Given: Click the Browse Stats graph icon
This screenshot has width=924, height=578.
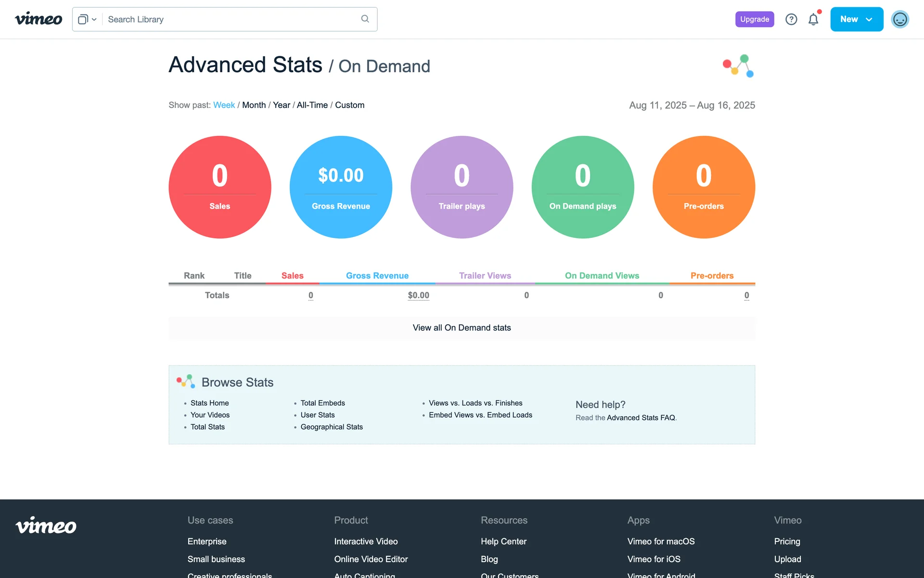Looking at the screenshot, I should click(x=186, y=381).
